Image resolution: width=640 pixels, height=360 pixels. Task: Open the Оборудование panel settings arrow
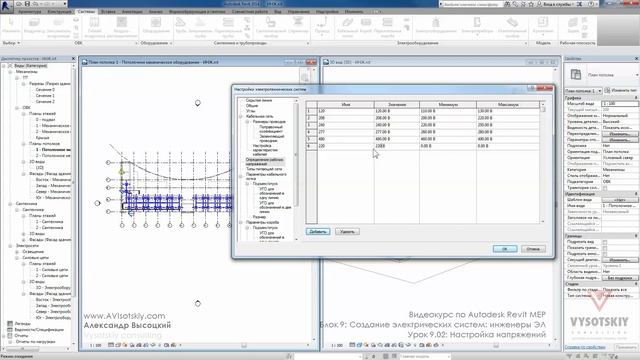(x=171, y=43)
